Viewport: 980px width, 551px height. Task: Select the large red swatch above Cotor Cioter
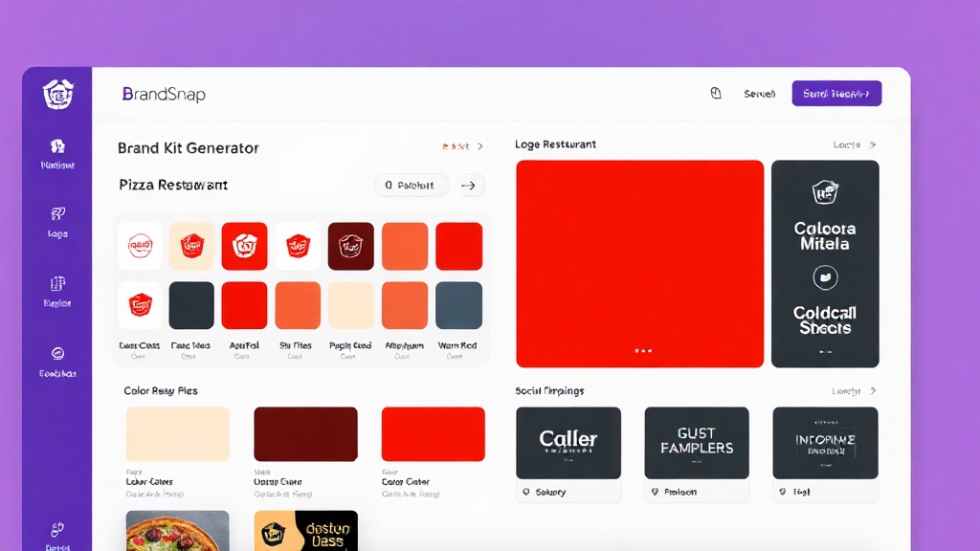(434, 434)
